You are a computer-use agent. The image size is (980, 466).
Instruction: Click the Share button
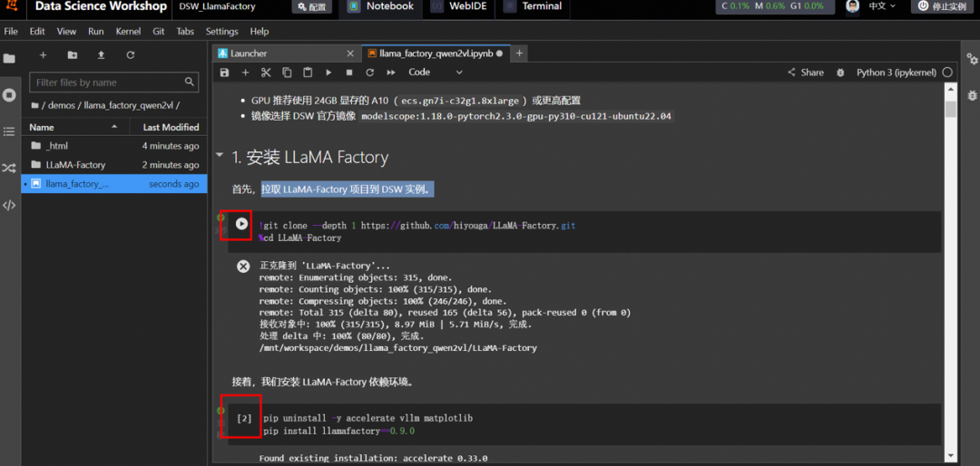click(806, 73)
